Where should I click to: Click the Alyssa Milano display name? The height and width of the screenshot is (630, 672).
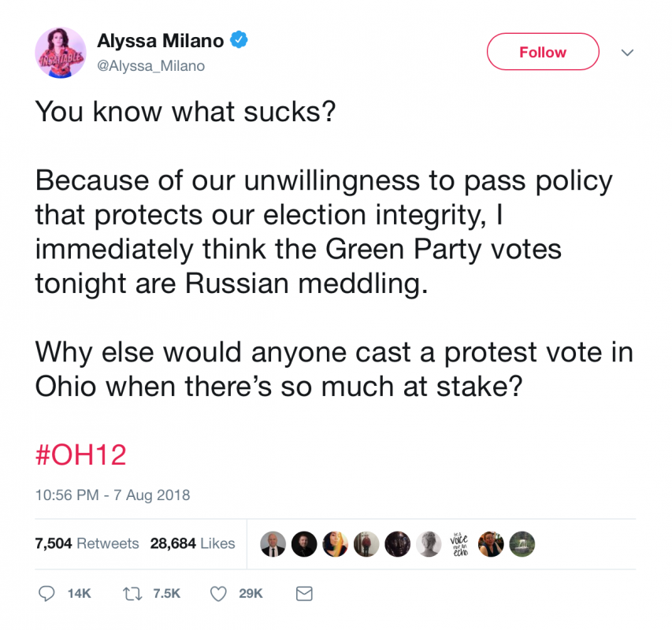(x=160, y=41)
